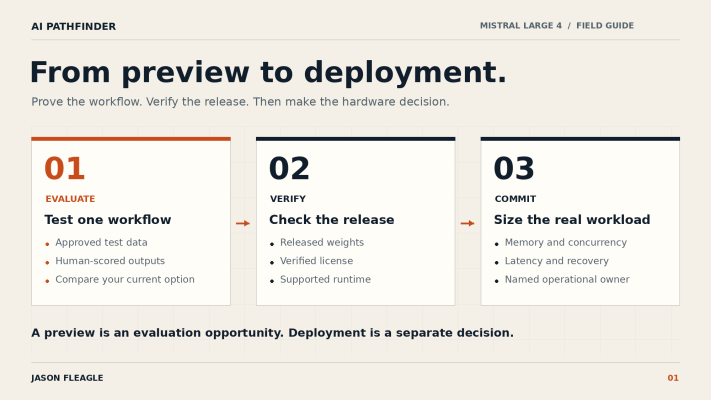Select the heading 'Test one workflow'
The height and width of the screenshot is (400, 711).
(x=108, y=220)
